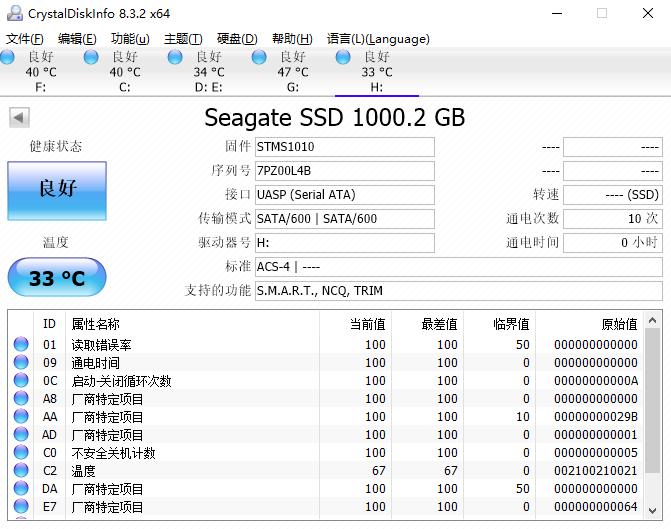
Task: Click the ID column header
Action: (x=50, y=324)
